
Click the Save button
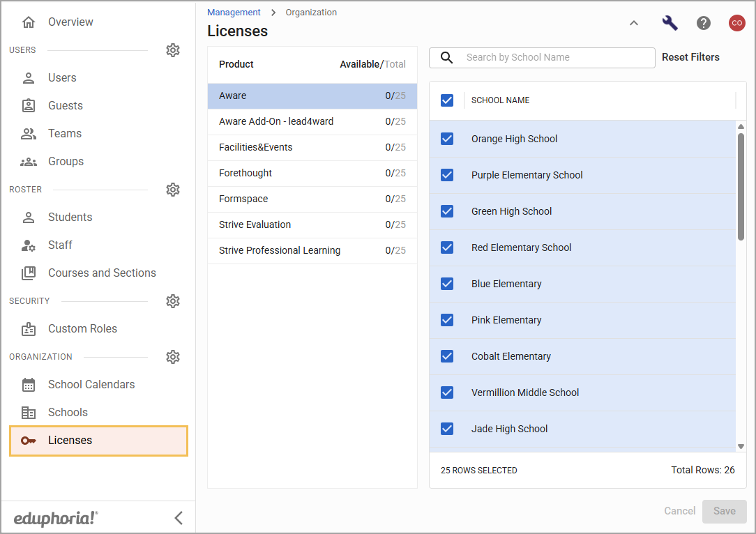[x=724, y=512]
